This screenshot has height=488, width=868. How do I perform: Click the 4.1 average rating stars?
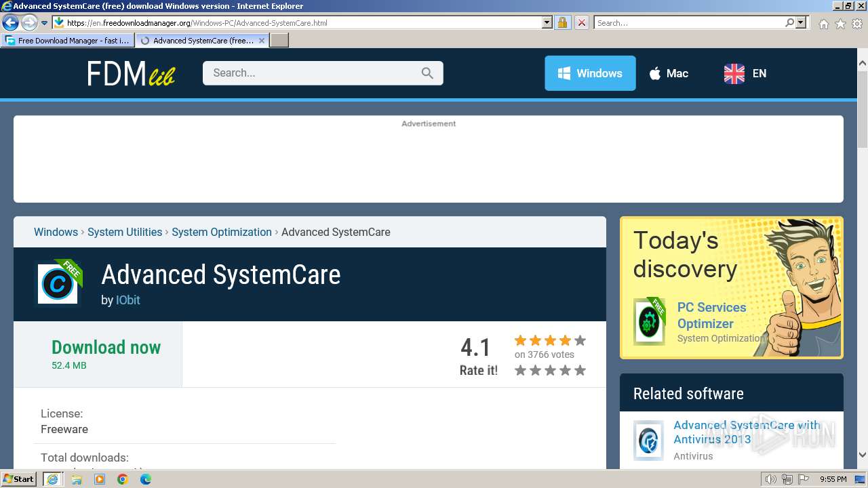click(x=550, y=340)
